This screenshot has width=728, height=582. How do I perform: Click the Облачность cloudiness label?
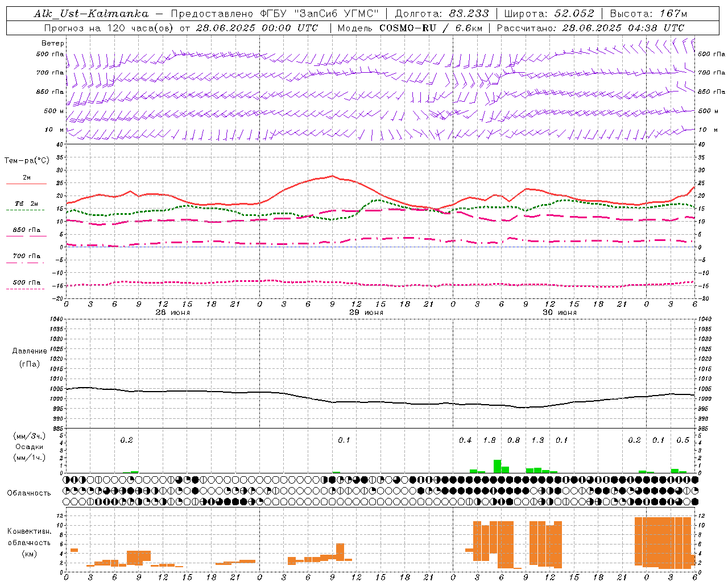pos(29,493)
